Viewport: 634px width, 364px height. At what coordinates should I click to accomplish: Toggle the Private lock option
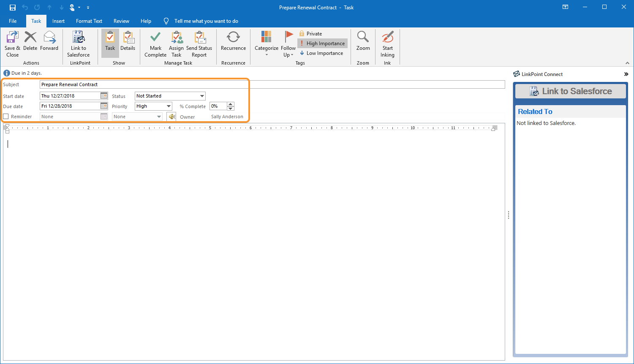tap(310, 34)
